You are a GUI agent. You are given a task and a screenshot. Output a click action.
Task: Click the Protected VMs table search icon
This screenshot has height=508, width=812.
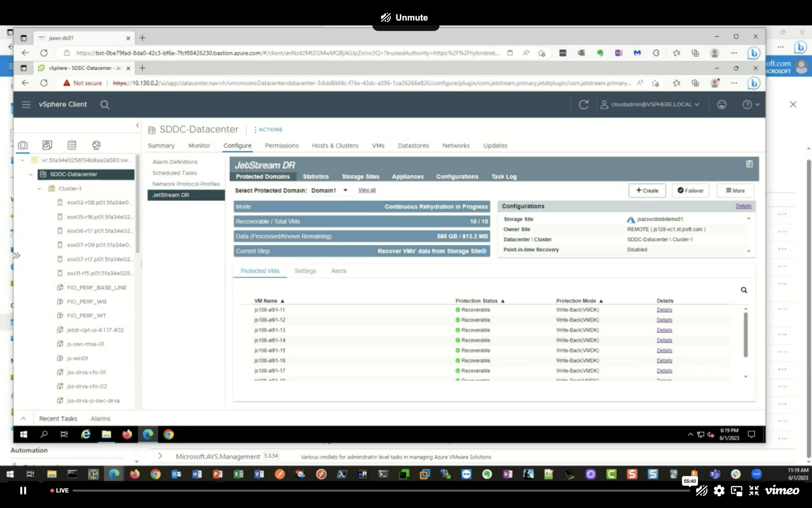744,290
